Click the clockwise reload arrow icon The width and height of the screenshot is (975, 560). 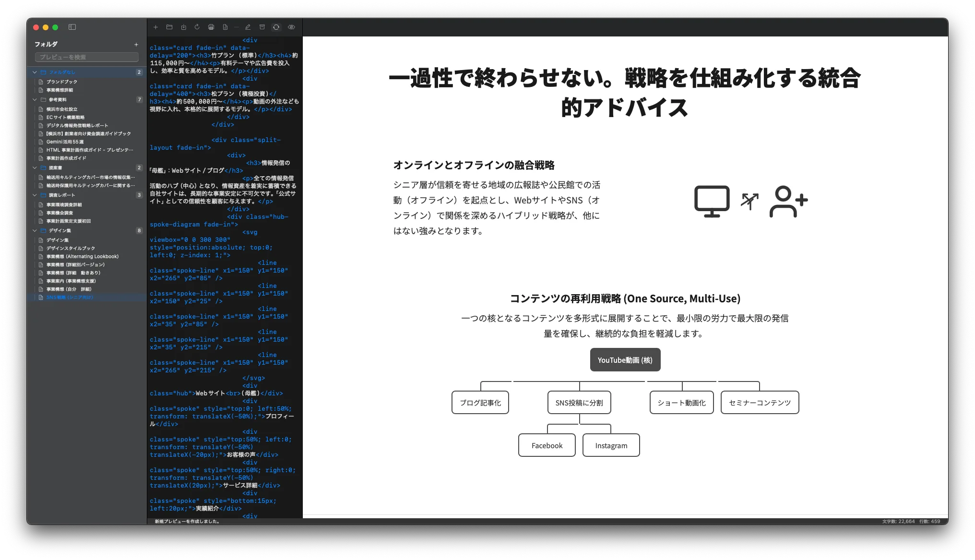pyautogui.click(x=197, y=27)
